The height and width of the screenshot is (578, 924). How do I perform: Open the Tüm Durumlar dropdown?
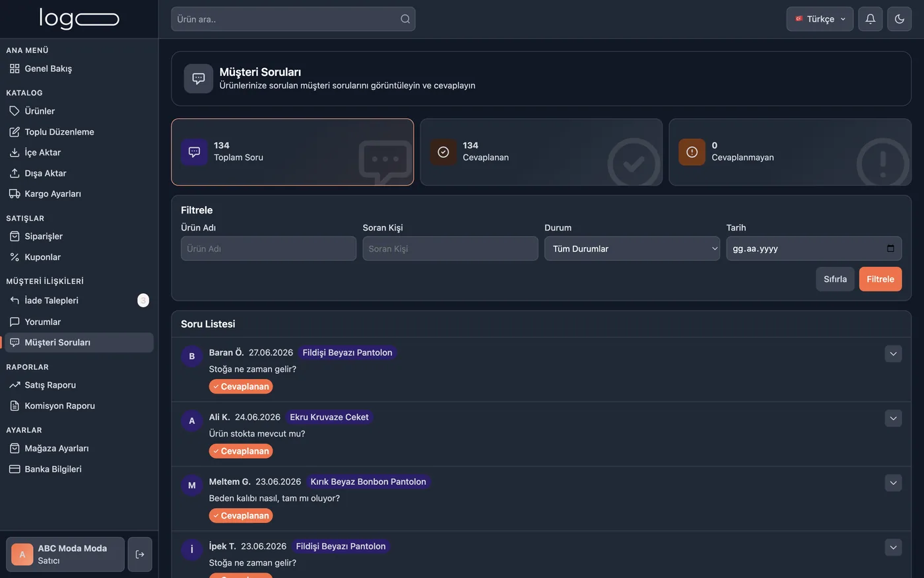coord(632,248)
